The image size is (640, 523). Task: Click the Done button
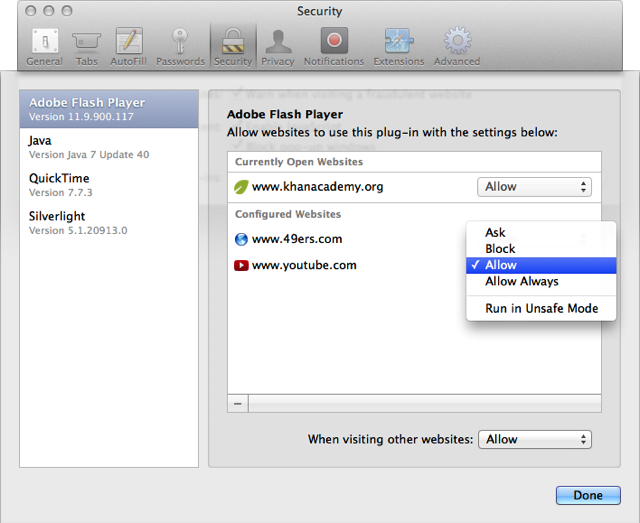point(587,495)
